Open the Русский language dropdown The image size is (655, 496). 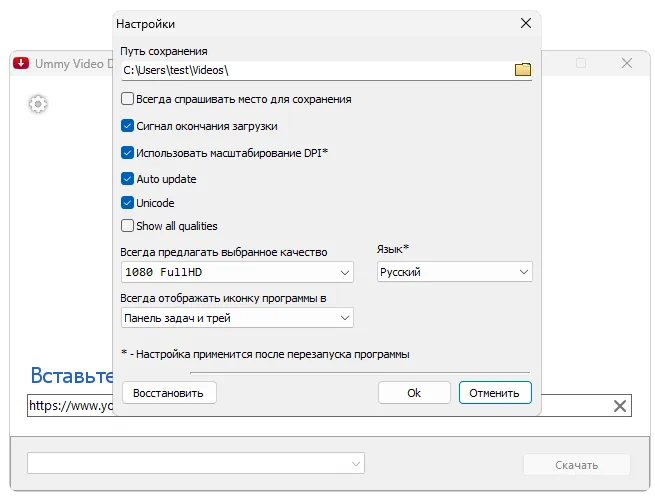pos(454,272)
